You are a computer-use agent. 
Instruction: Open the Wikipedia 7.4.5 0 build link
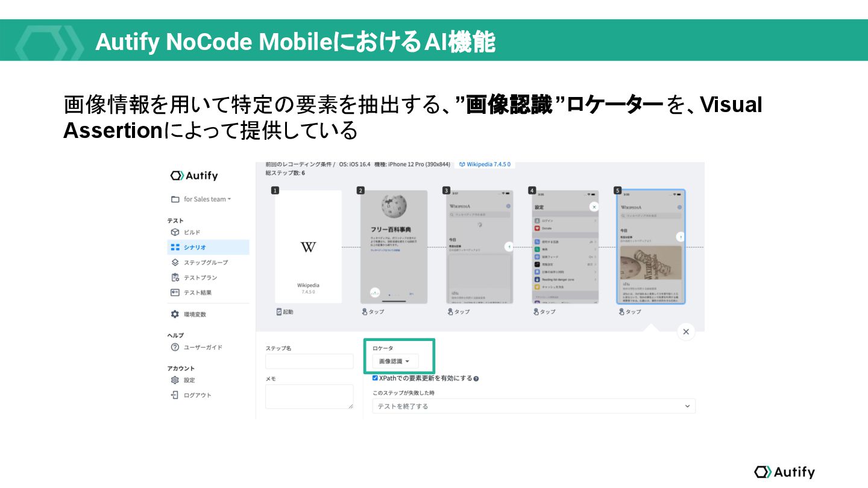(484, 164)
